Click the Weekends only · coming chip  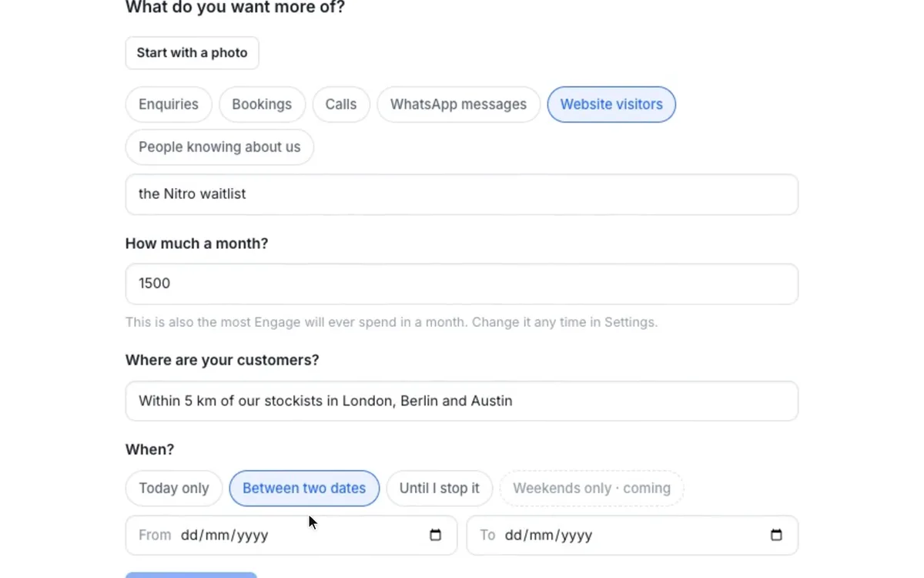pos(591,489)
